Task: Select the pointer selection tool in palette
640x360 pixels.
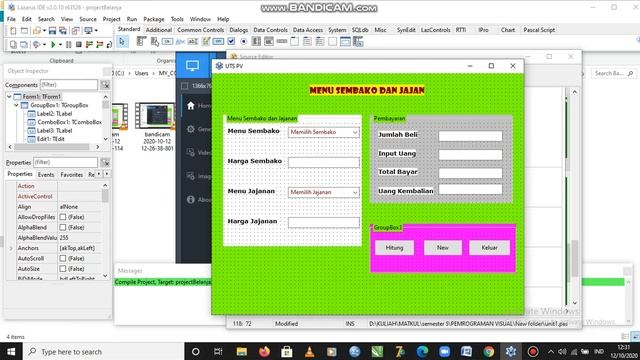Action: tap(122, 42)
